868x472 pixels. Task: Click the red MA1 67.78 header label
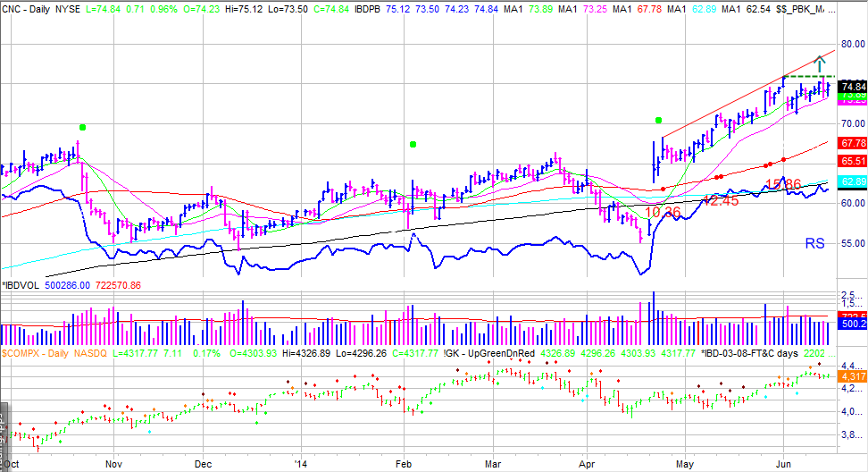(636, 10)
